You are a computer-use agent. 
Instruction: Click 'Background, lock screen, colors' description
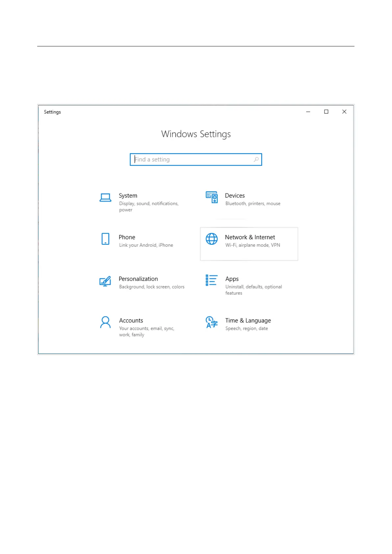pyautogui.click(x=152, y=287)
